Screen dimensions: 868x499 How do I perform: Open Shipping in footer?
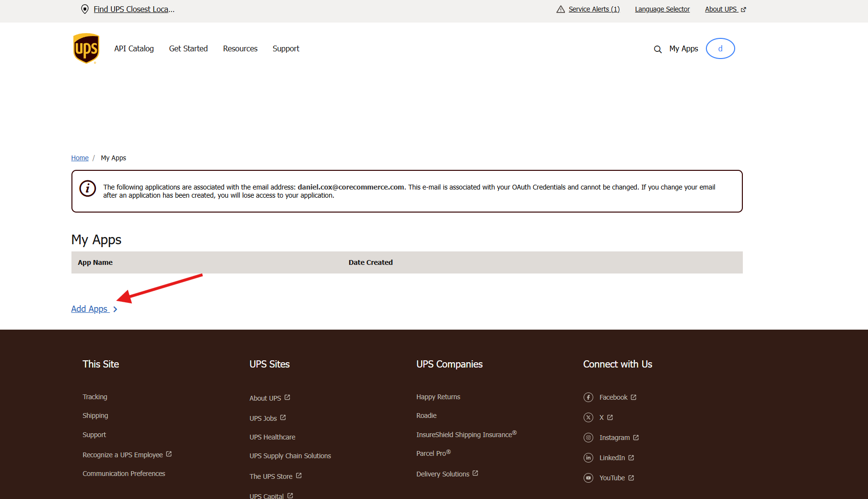pyautogui.click(x=95, y=416)
